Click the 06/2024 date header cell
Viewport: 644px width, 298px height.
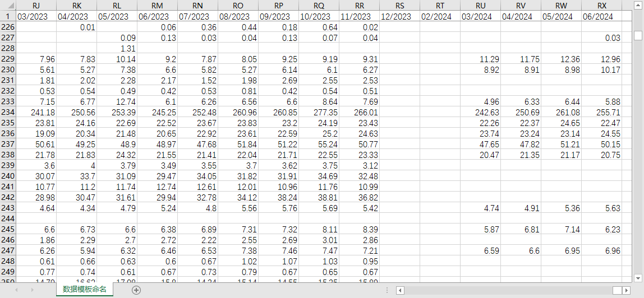(601, 16)
